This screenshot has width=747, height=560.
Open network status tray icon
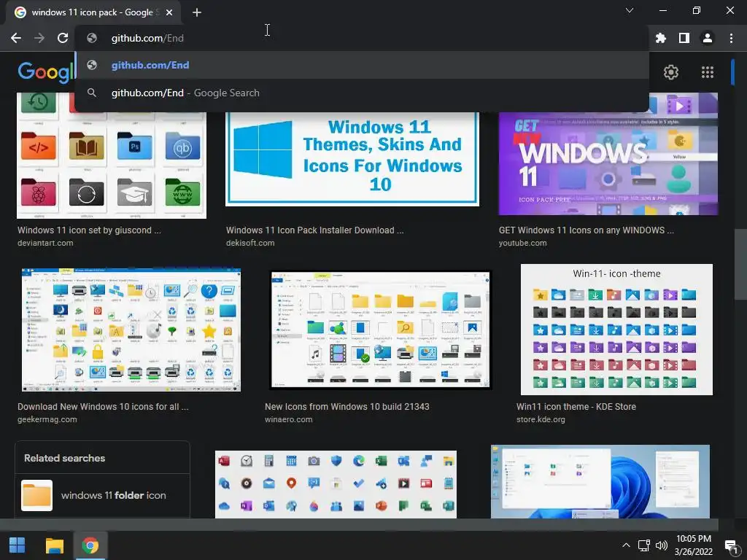643,545
